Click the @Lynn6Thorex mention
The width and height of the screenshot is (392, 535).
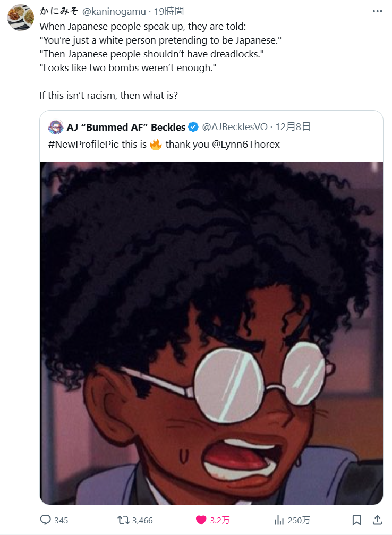[246, 144]
